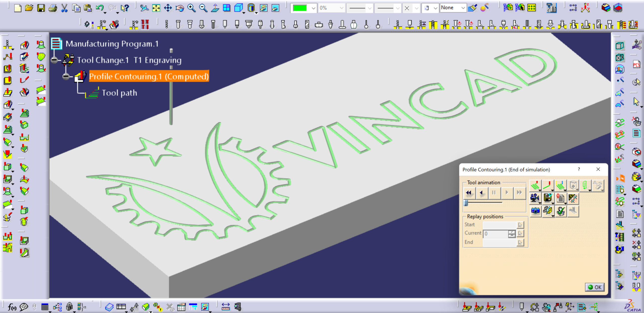The width and height of the screenshot is (644, 313).
Task: Select the Rotate view hand icon
Action: [180, 8]
